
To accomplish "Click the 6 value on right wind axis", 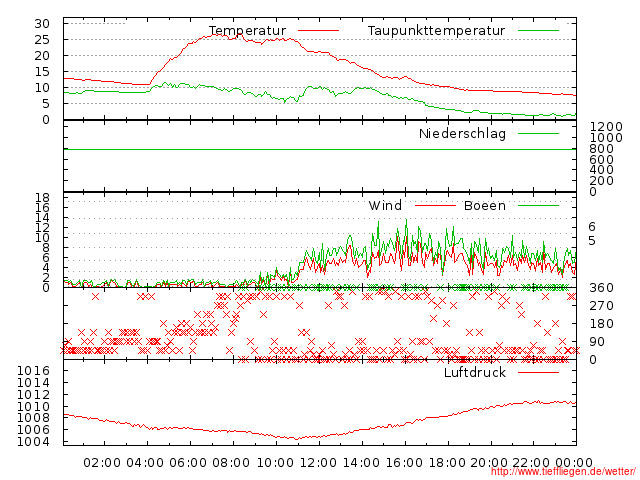I will coord(592,227).
